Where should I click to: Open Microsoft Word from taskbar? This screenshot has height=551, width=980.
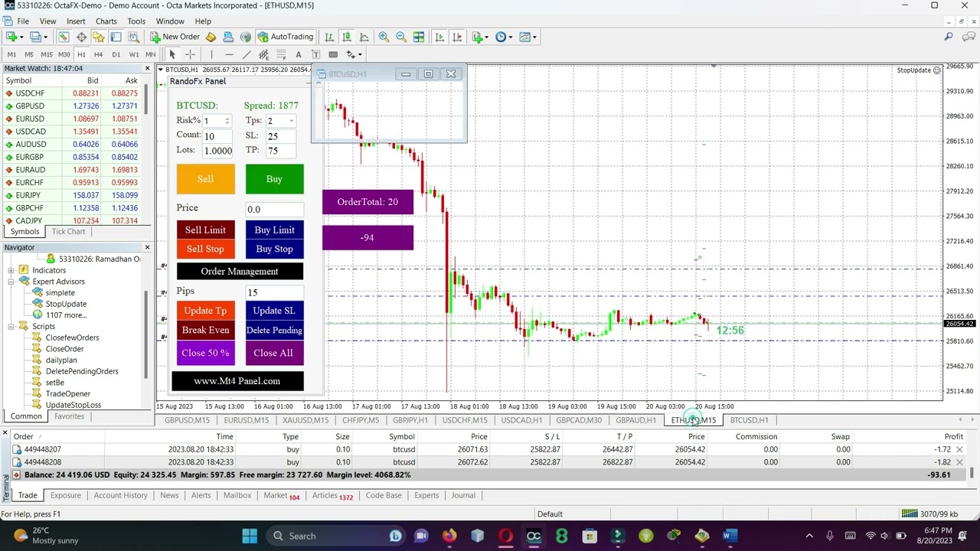click(x=730, y=536)
